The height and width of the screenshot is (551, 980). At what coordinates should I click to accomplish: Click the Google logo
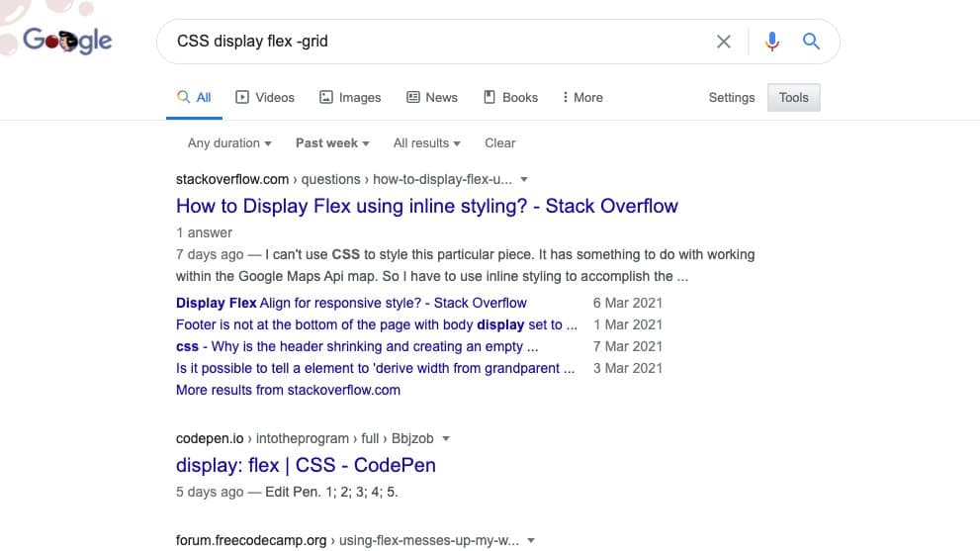coord(67,41)
